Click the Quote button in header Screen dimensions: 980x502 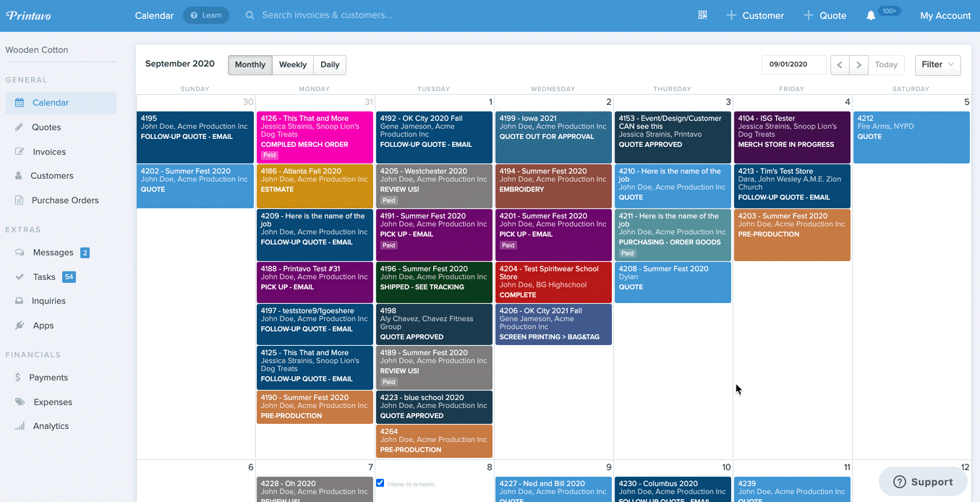(x=825, y=15)
